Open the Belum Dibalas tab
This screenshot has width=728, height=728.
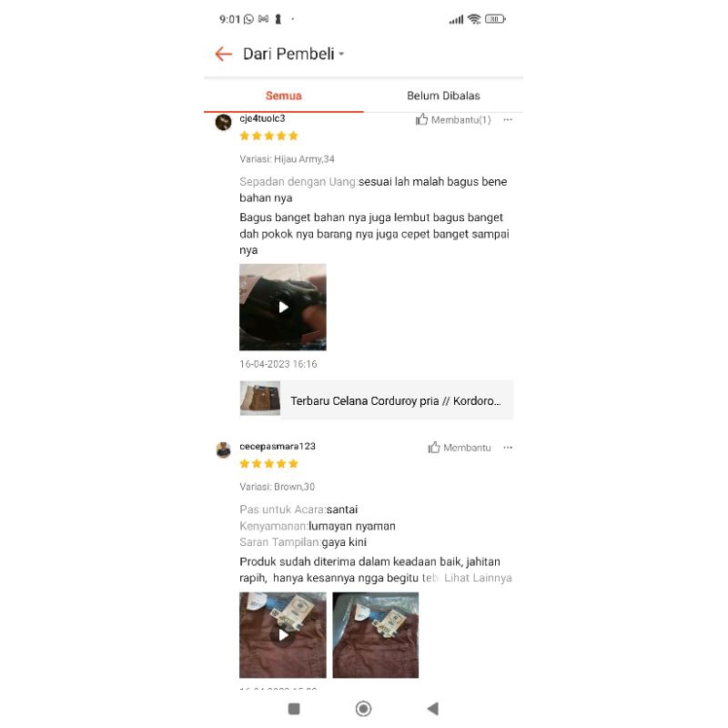pyautogui.click(x=443, y=96)
